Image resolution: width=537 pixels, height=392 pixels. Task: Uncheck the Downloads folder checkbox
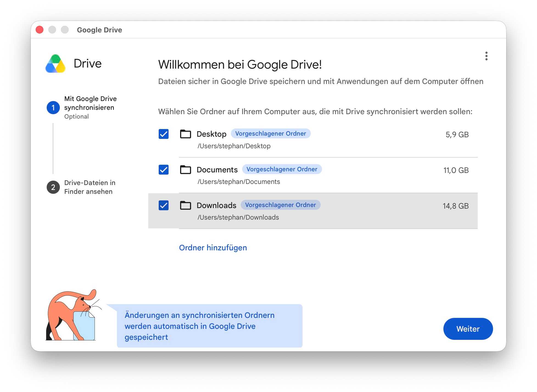click(164, 205)
